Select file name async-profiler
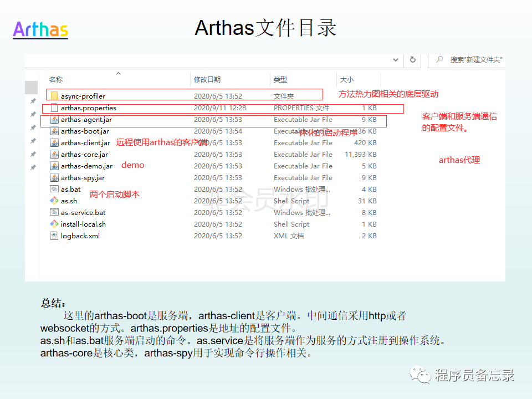Viewport: 532px width, 399px height. coord(83,96)
